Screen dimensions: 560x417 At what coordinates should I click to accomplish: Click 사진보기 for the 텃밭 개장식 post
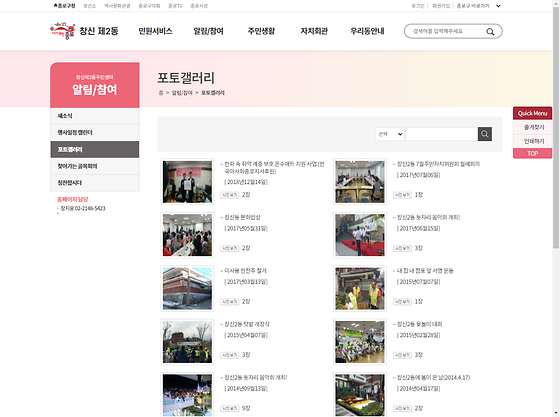[230, 355]
